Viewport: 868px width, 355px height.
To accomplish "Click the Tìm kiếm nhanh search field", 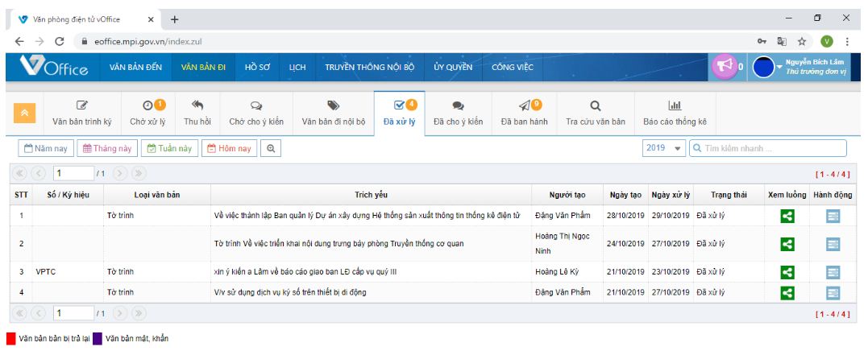I will pyautogui.click(x=768, y=148).
